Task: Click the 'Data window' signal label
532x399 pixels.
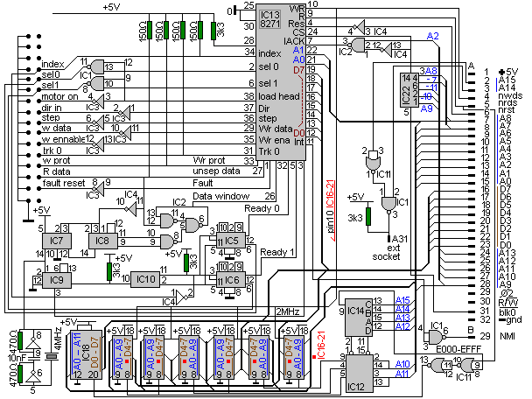Action: pos(221,196)
